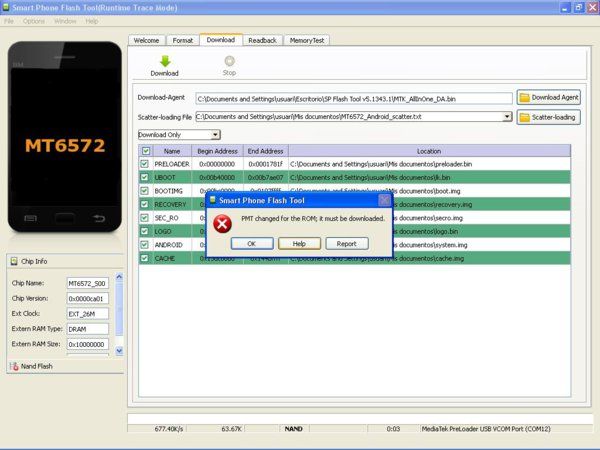600x450 pixels.
Task: Click the Scatter-loading folder button
Action: [x=548, y=117]
